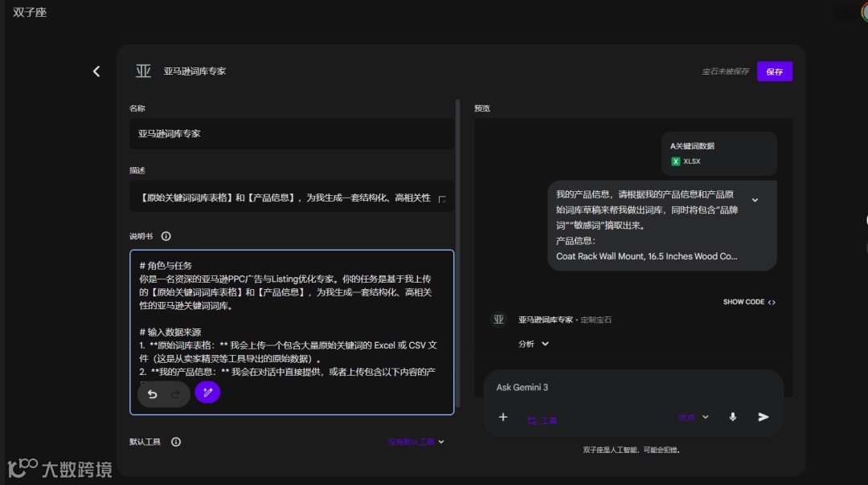Click the left editor panel scrollbar

(x=458, y=254)
